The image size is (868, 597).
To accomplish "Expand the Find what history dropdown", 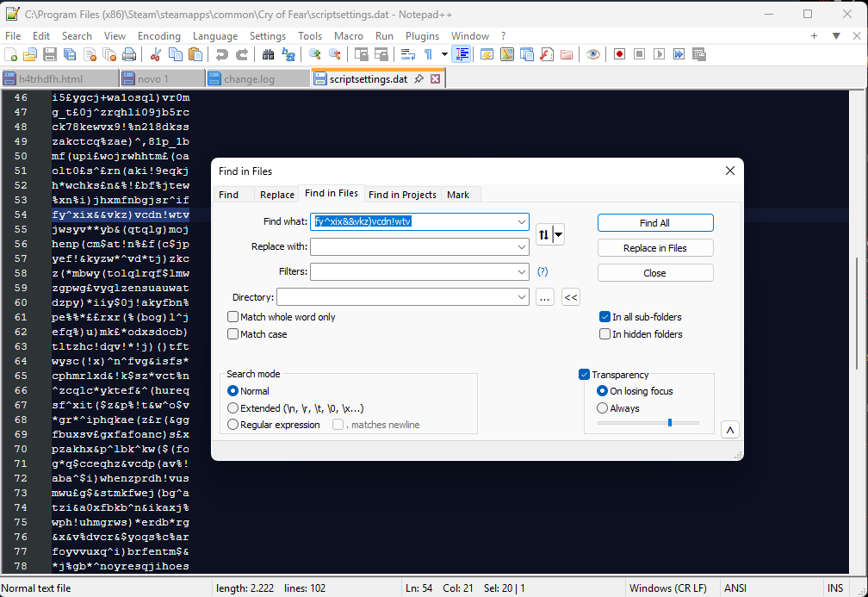I will tap(522, 221).
